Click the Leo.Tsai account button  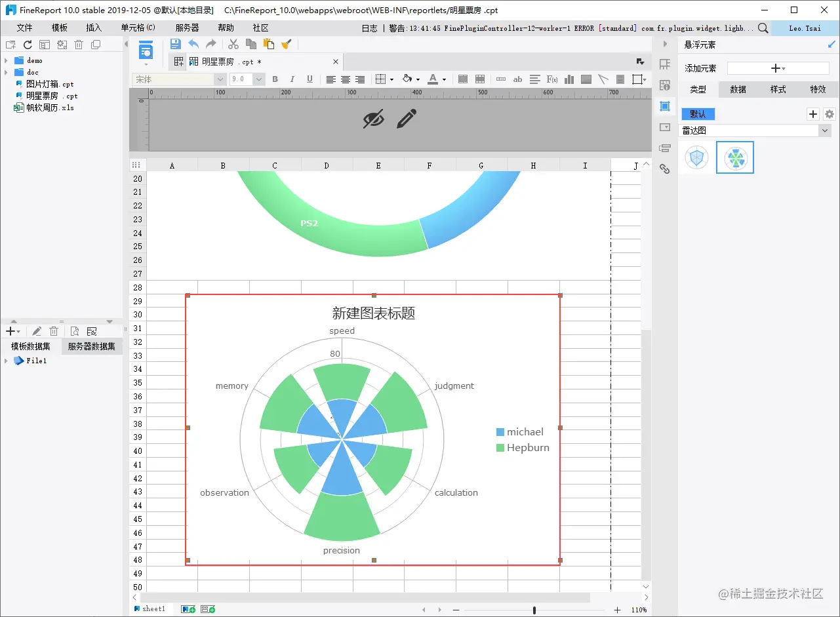(x=805, y=28)
